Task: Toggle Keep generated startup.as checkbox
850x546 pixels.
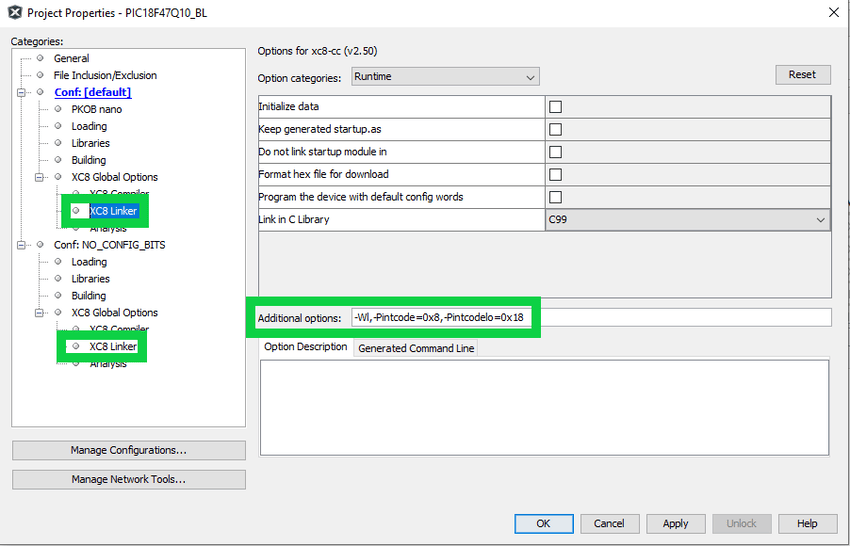Action: pos(555,130)
